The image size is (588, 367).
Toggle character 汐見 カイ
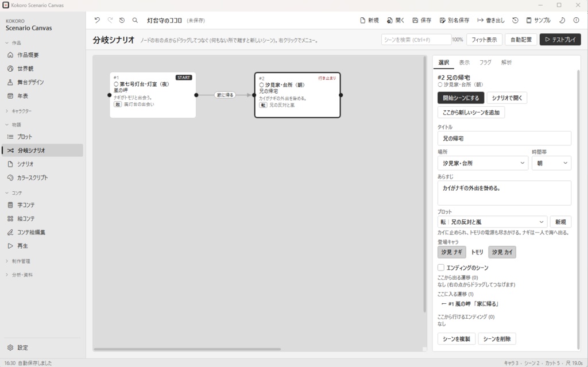tap(502, 252)
